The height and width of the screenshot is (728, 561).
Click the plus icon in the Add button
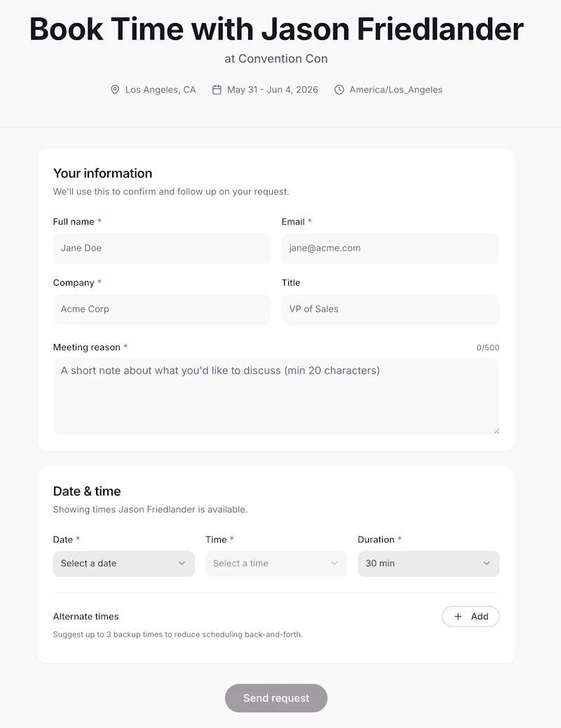pyautogui.click(x=458, y=616)
